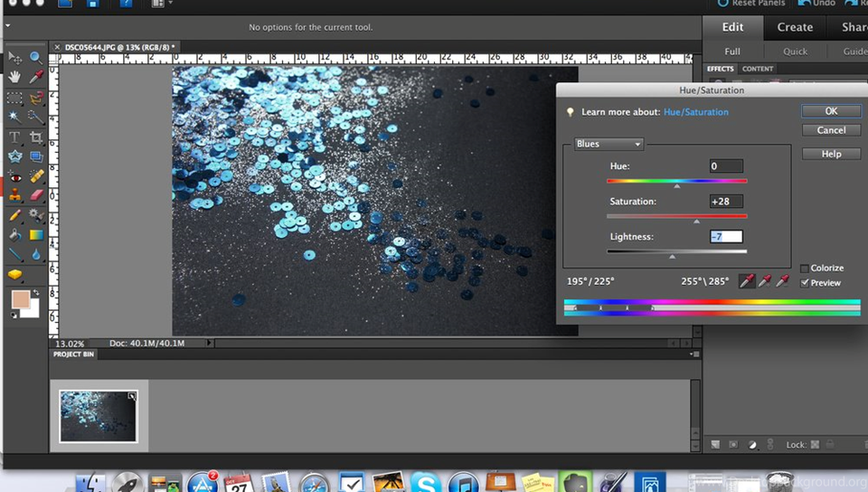Click the Subtract from Sample eyedropper
The width and height of the screenshot is (868, 492).
(783, 281)
